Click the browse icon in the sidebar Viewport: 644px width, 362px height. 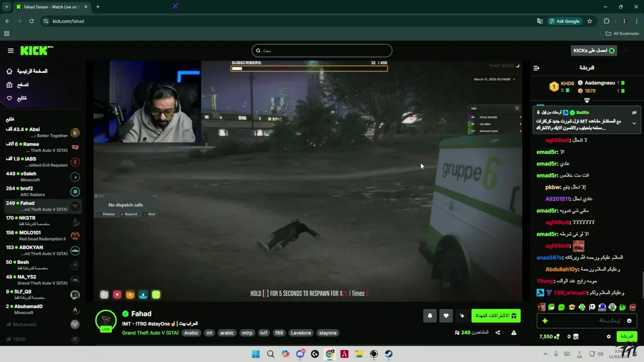click(x=9, y=85)
